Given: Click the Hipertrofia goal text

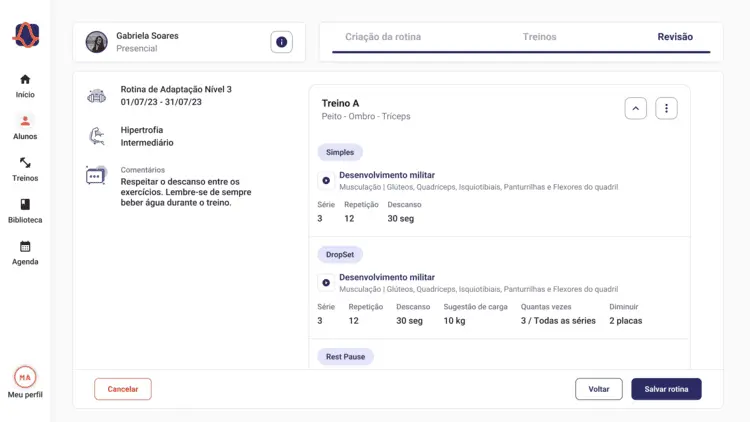Looking at the screenshot, I should click(x=142, y=130).
